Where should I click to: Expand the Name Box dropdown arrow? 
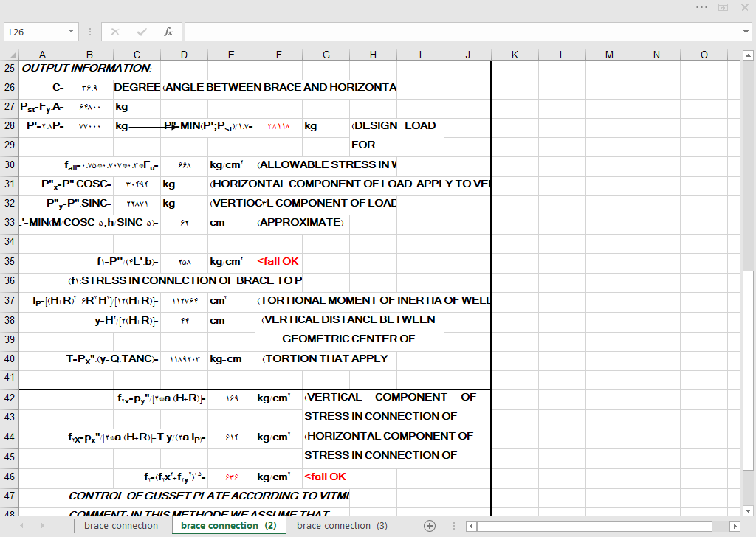pyautogui.click(x=71, y=32)
